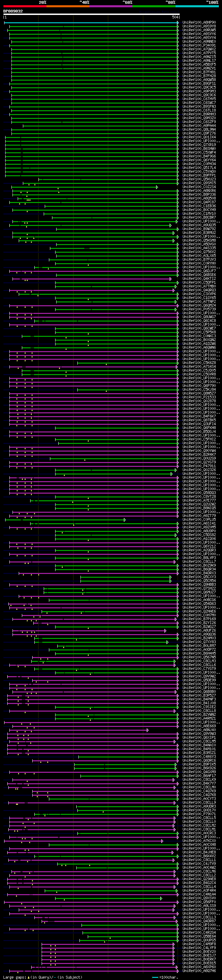Image resolution: width=222 pixels, height=980 pixels.
Task: Select label UniRef100_A9NZV1
Action: 199,68
